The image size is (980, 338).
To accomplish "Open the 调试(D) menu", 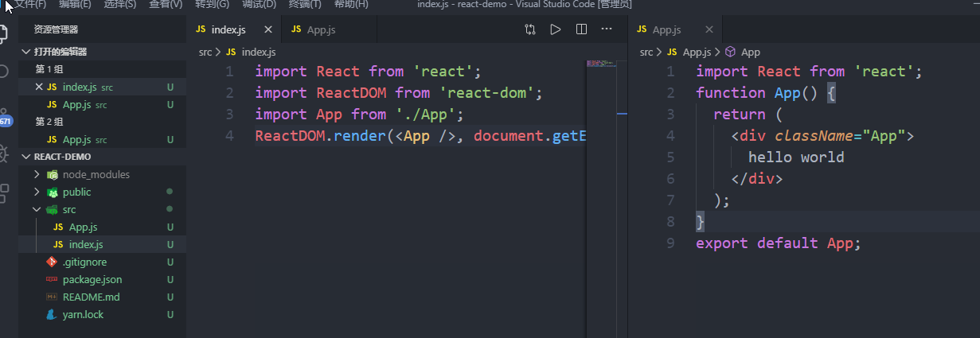I will pos(259,5).
